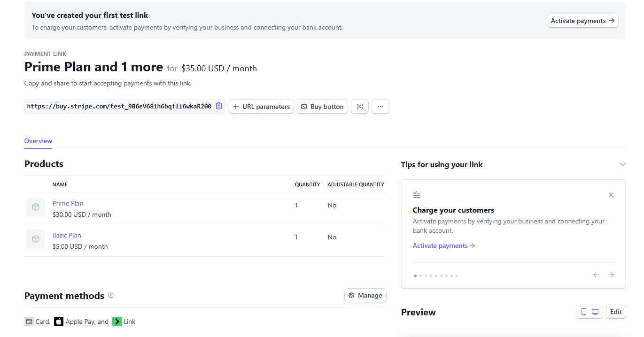Viewport: 644px width, 337px height.
Task: Switch preview to mobile view
Action: click(x=584, y=312)
